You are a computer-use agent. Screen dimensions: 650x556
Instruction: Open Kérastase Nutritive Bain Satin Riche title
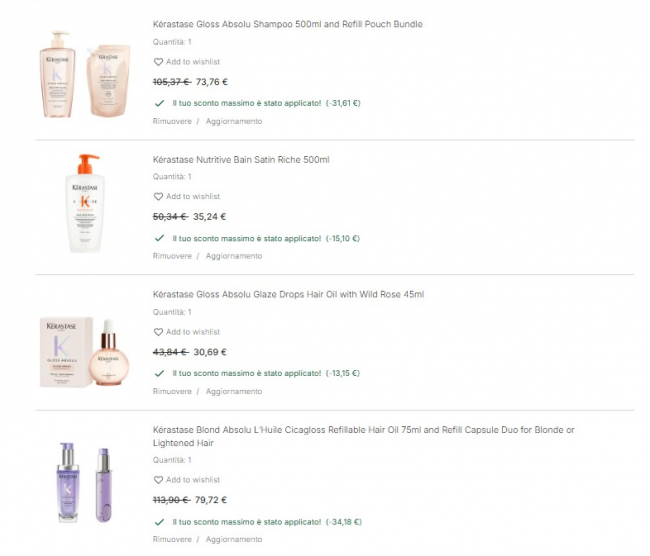(241, 159)
